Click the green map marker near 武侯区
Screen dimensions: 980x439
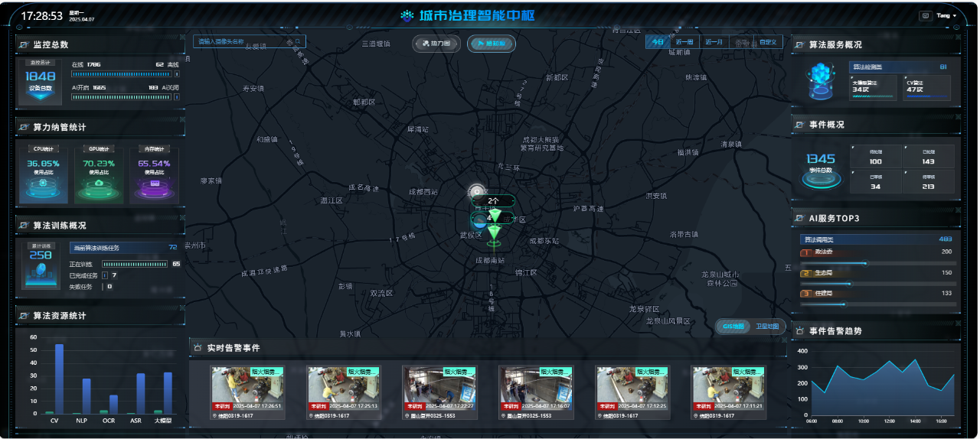click(495, 233)
